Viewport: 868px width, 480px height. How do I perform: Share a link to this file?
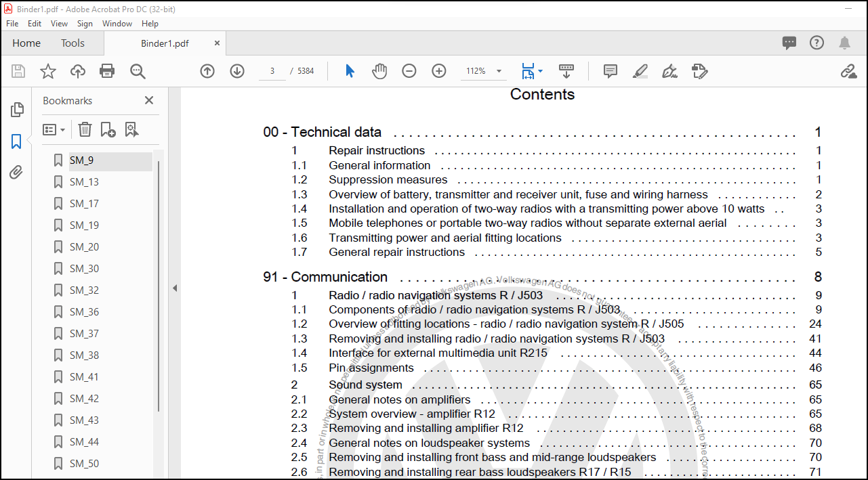point(848,71)
